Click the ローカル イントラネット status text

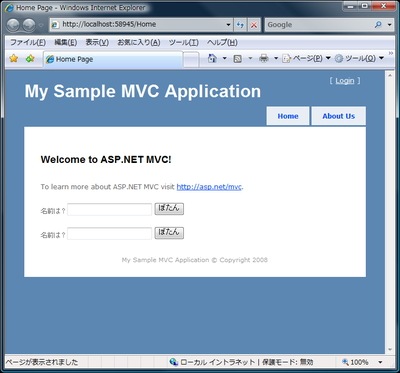point(218,362)
